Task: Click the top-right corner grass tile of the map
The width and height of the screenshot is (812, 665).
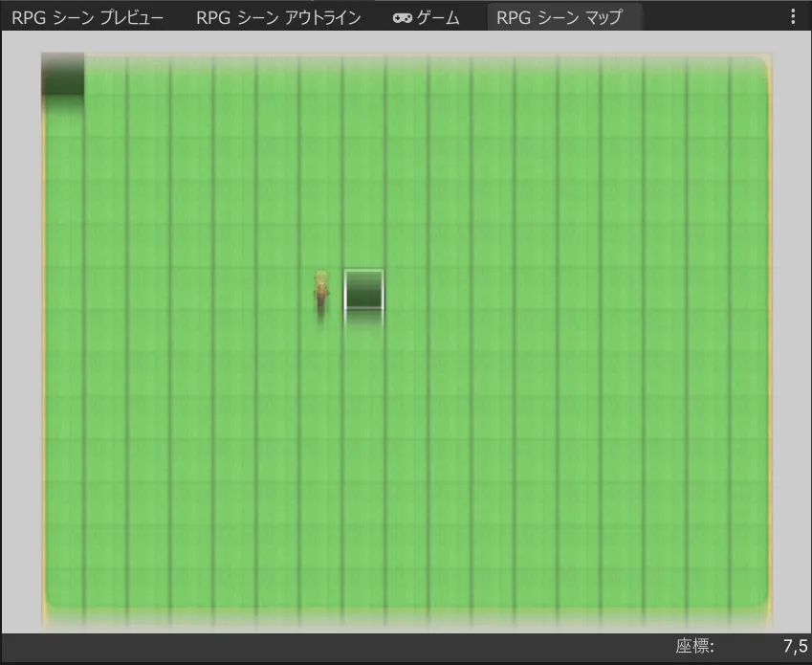Action: tap(749, 75)
